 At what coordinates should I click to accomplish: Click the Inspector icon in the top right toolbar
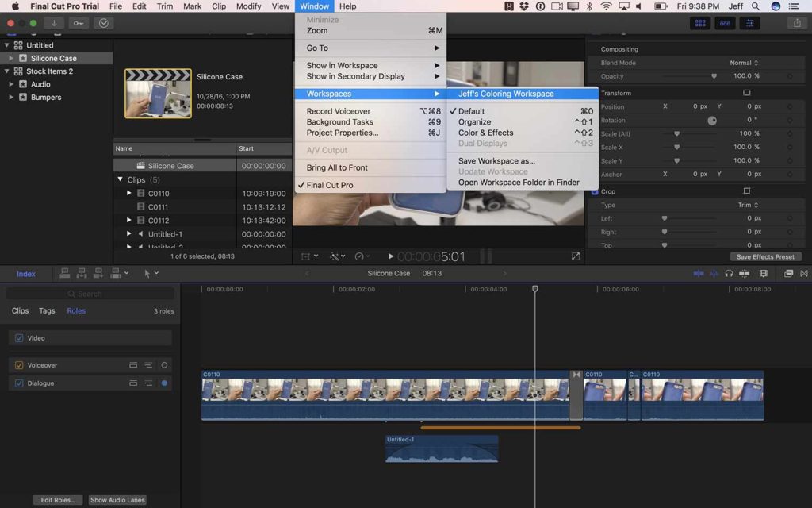pyautogui.click(x=750, y=23)
